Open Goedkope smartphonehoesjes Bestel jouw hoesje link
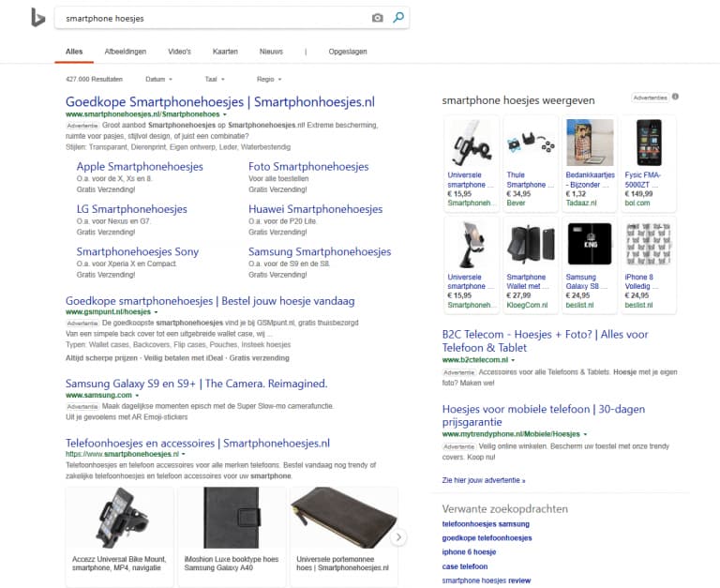This screenshot has width=720, height=588. [210, 301]
